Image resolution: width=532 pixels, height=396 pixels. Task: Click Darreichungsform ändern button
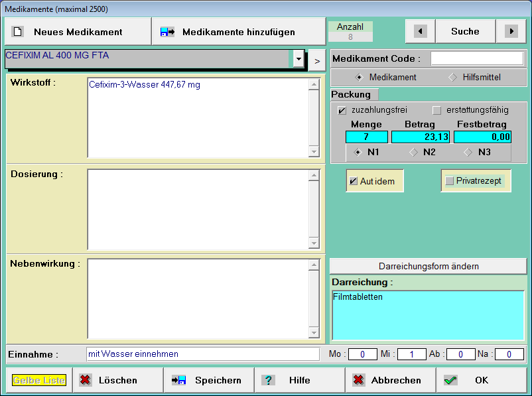pos(429,266)
